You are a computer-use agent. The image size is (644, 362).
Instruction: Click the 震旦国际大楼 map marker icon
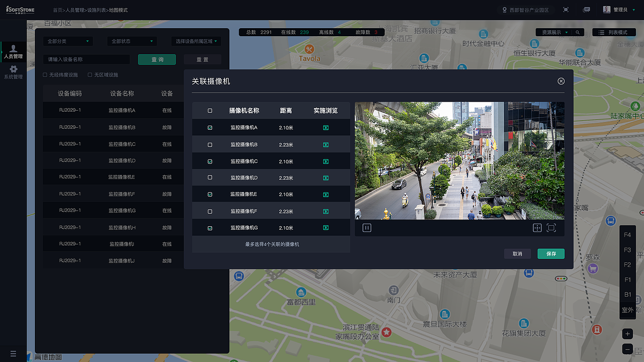pyautogui.click(x=445, y=315)
